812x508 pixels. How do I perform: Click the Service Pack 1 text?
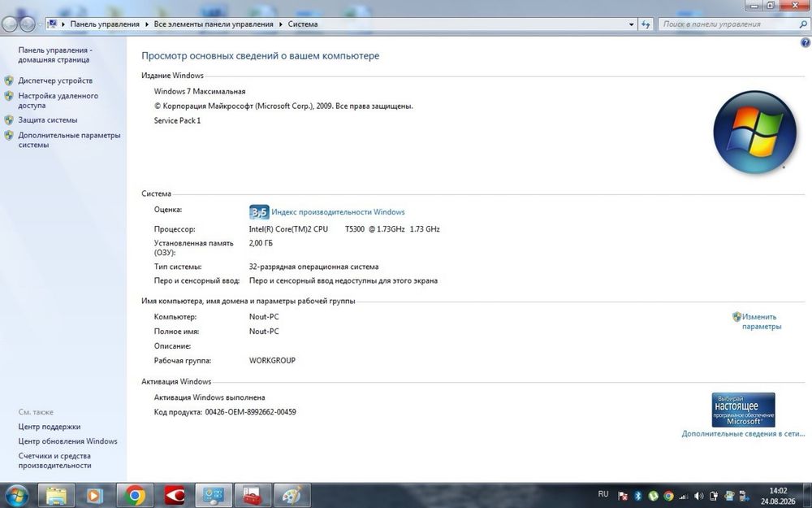(177, 120)
